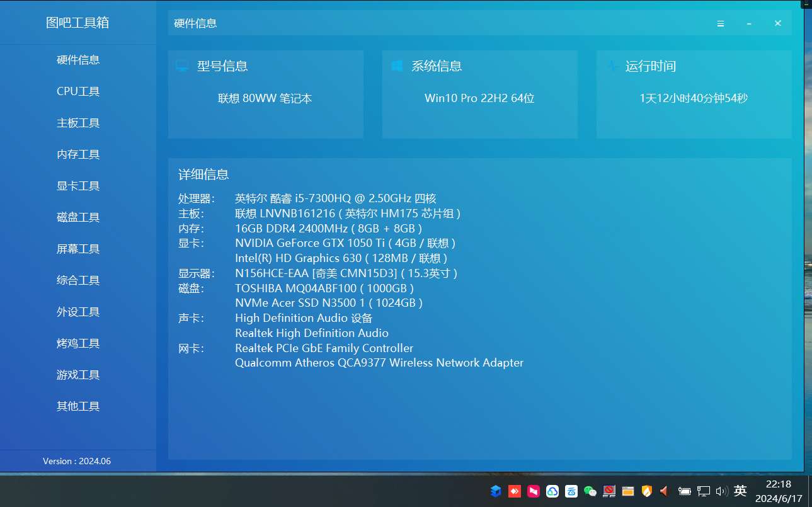Open the network monitor tray icon
Viewport: 812px width, 507px height.
[704, 491]
